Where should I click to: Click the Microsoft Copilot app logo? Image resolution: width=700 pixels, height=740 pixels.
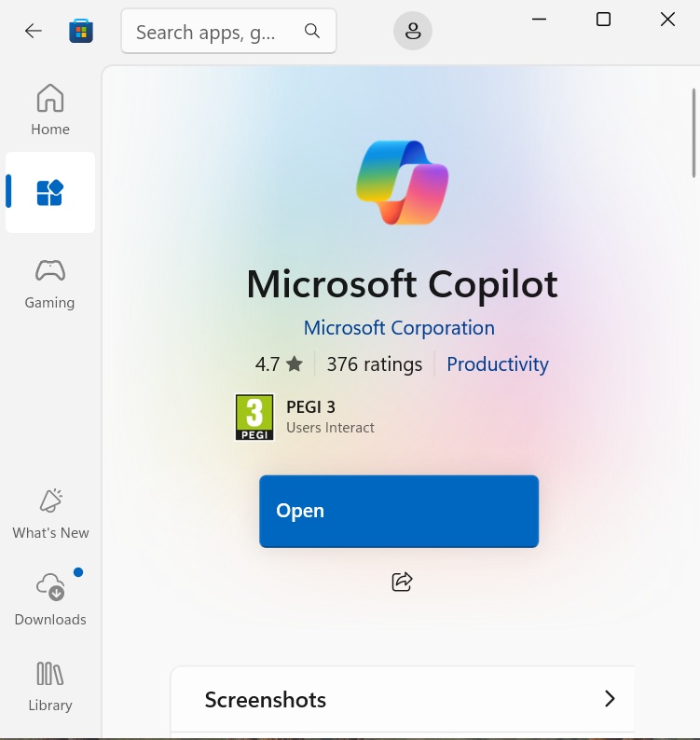402,182
